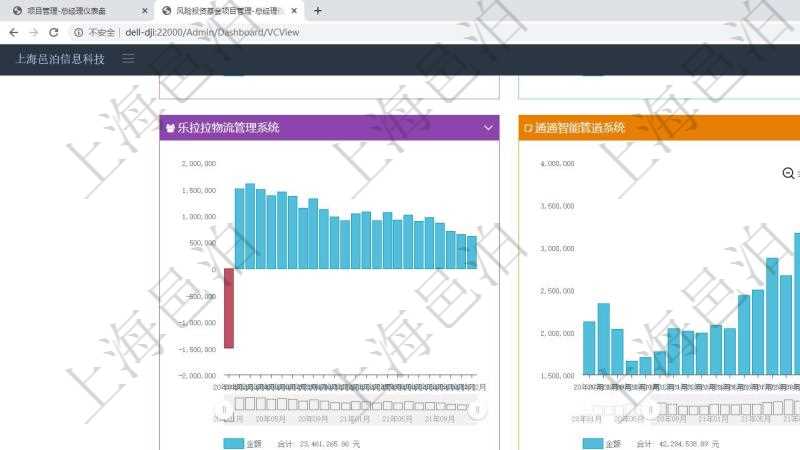This screenshot has height=450, width=800.
Task: Close the 项目管理-总经理仪表盘 tab
Action: coord(145,11)
